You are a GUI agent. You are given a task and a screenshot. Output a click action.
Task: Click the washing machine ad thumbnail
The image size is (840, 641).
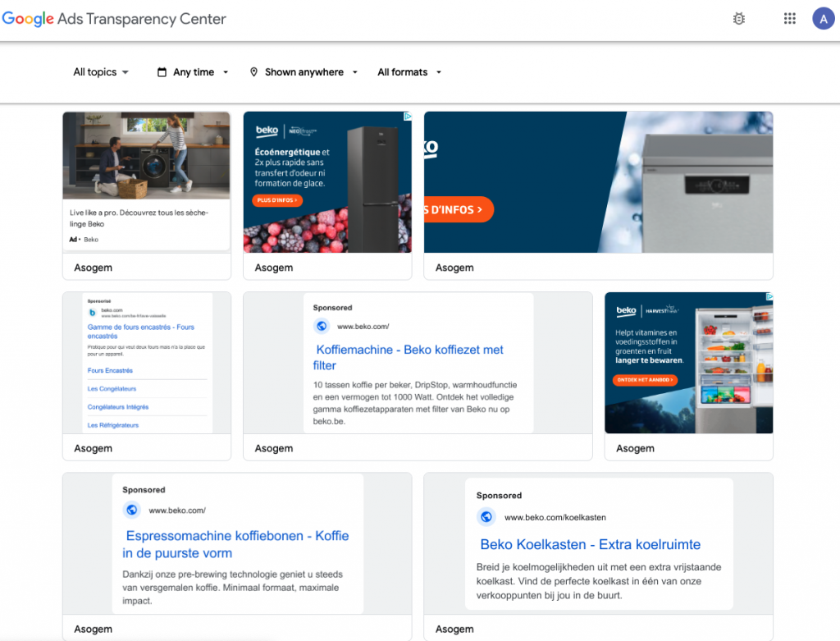tap(146, 154)
